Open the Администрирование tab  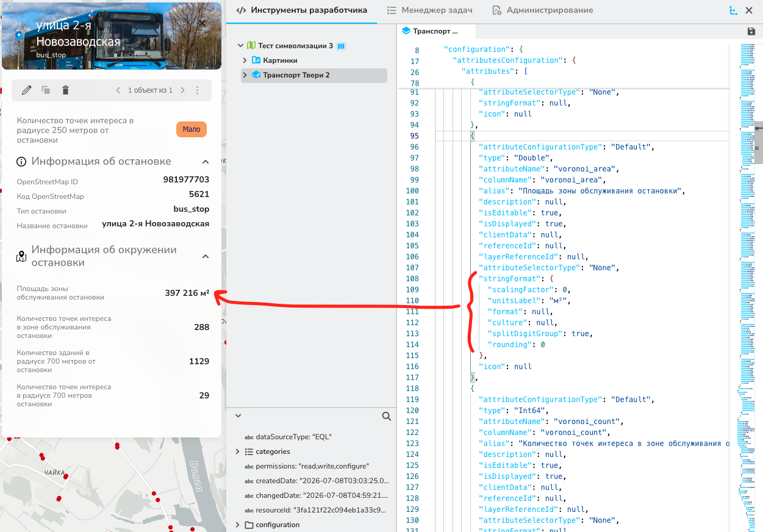[x=542, y=10]
